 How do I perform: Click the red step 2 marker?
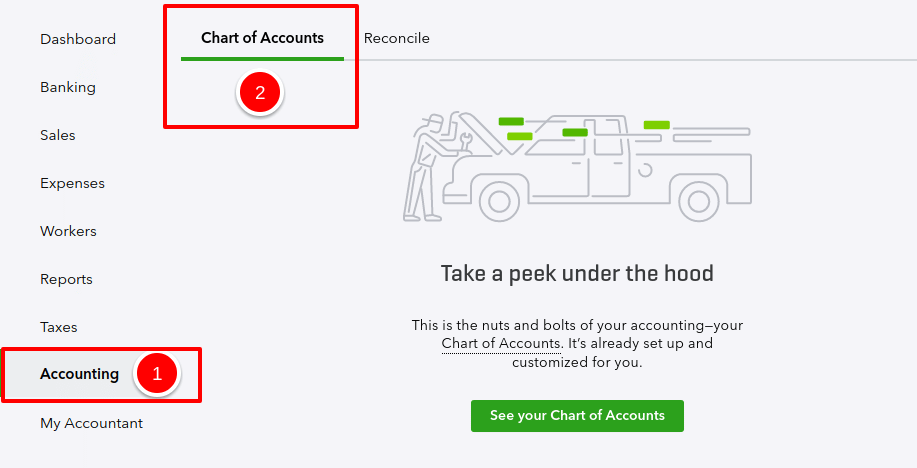pos(260,93)
